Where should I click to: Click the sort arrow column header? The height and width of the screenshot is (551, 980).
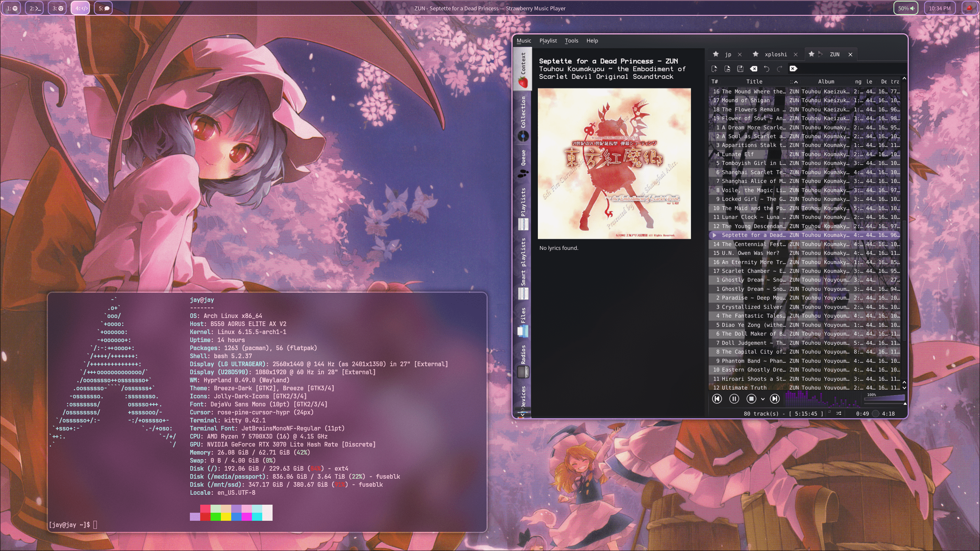795,82
